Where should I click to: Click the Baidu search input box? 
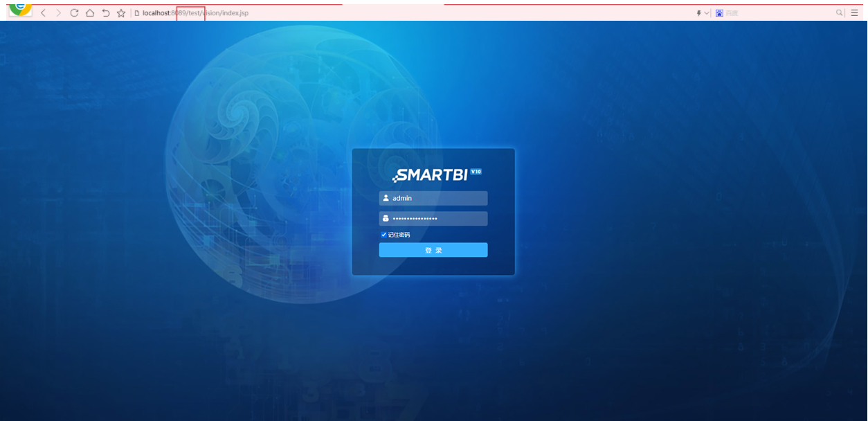click(x=779, y=13)
